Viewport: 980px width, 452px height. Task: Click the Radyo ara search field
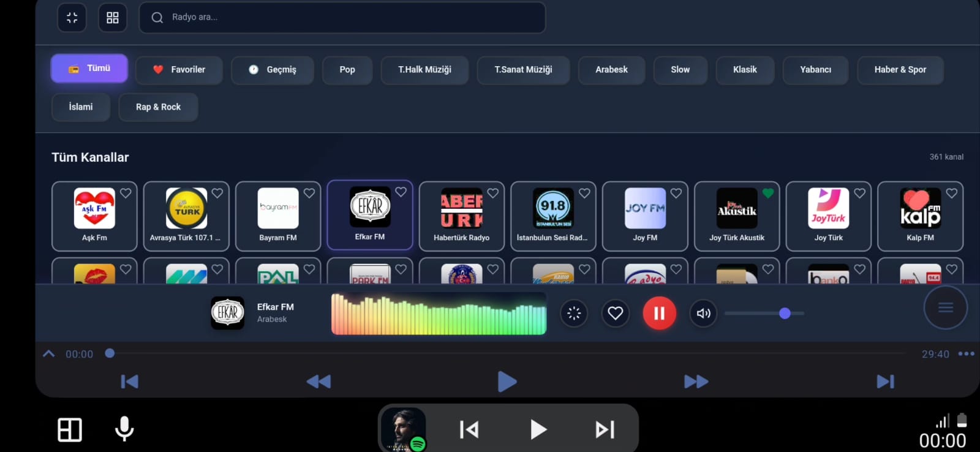pos(342,17)
